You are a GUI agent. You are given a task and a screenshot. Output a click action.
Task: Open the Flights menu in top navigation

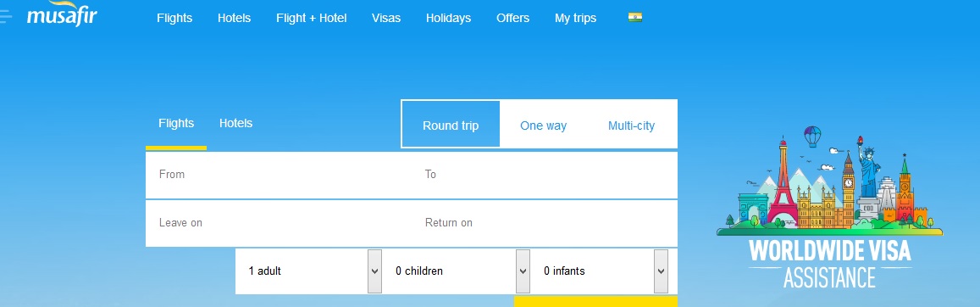[174, 18]
